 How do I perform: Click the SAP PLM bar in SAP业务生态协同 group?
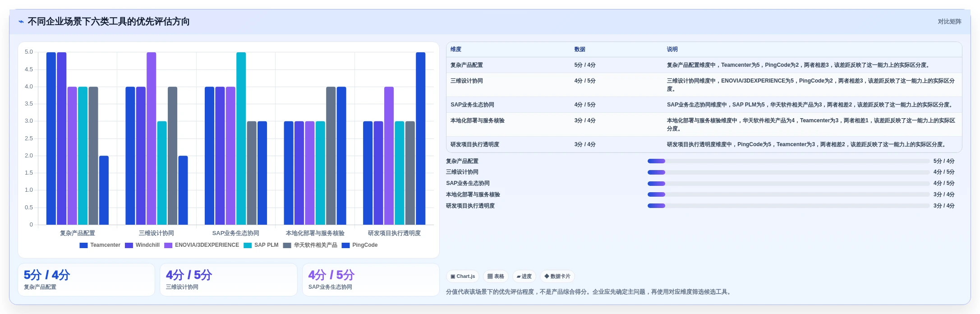[241, 139]
